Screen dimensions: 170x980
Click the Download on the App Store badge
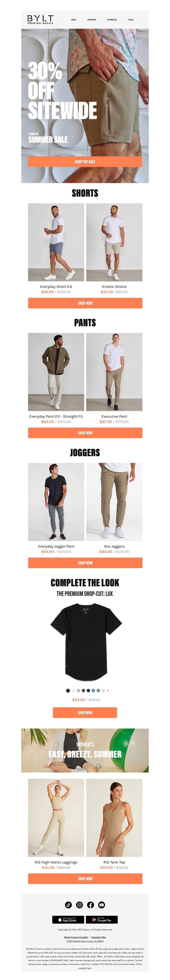(68, 920)
